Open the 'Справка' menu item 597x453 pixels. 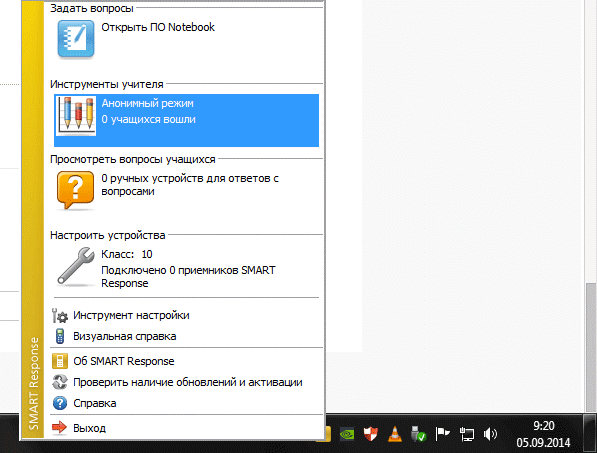pos(95,404)
